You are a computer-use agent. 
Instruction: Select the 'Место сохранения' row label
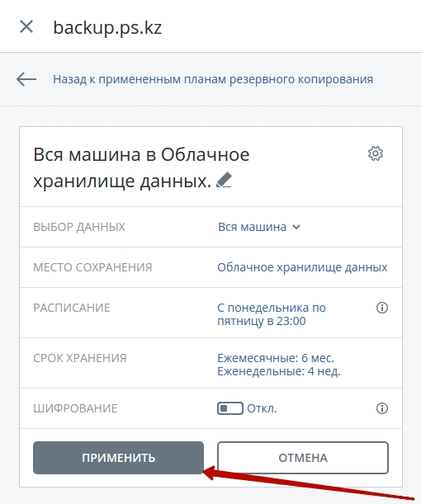coord(92,267)
